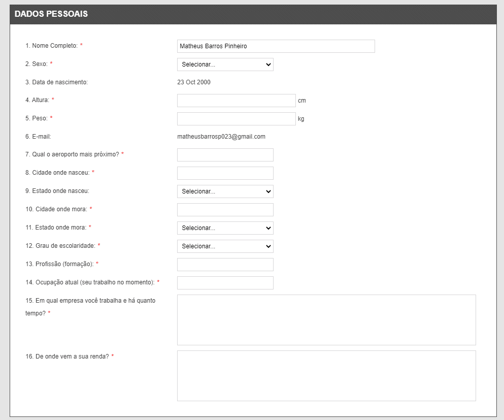
Task: Expand the Grau de escolaridade dropdown
Action: click(225, 246)
